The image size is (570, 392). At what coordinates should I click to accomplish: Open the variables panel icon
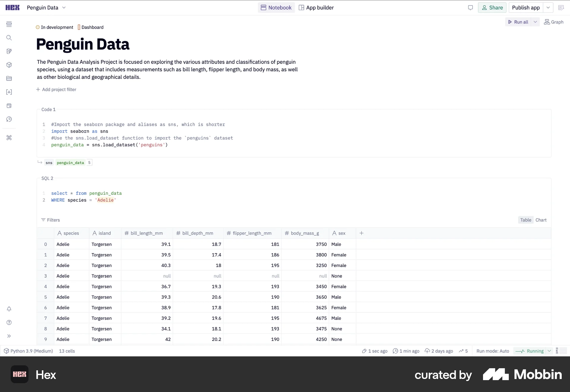point(9,92)
